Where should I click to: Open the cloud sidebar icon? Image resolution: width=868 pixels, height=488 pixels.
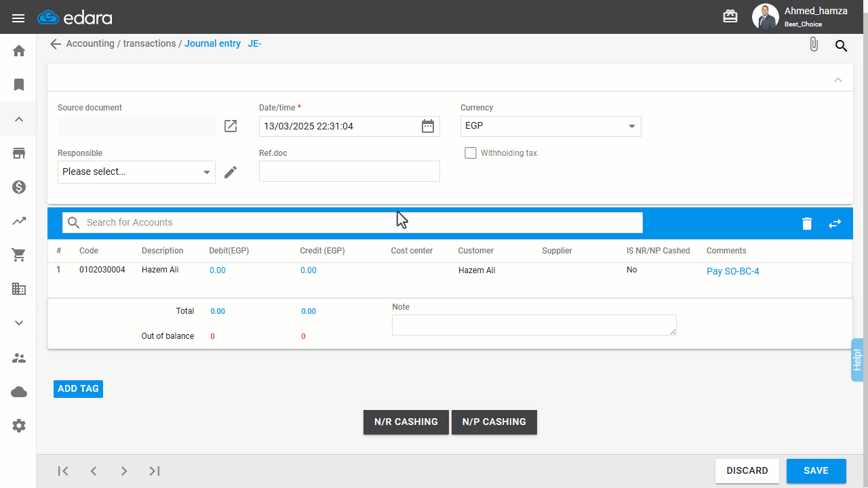coord(19,392)
